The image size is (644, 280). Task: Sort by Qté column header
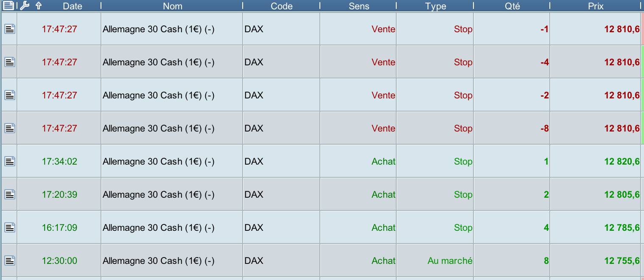[x=512, y=6]
